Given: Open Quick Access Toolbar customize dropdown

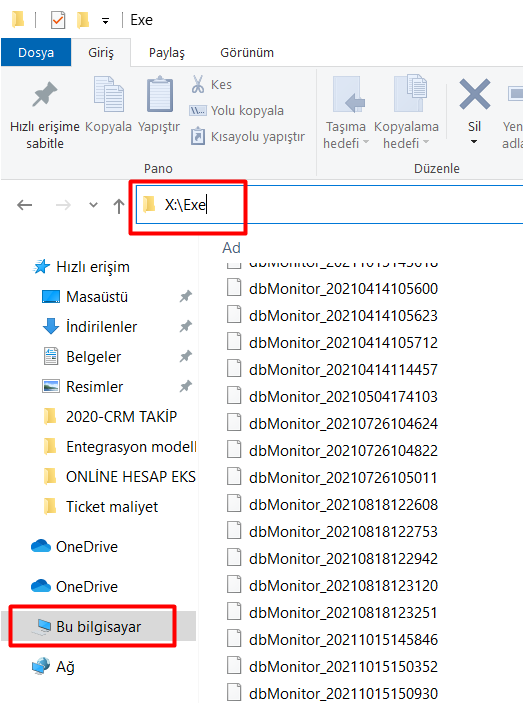Looking at the screenshot, I should pyautogui.click(x=105, y=21).
